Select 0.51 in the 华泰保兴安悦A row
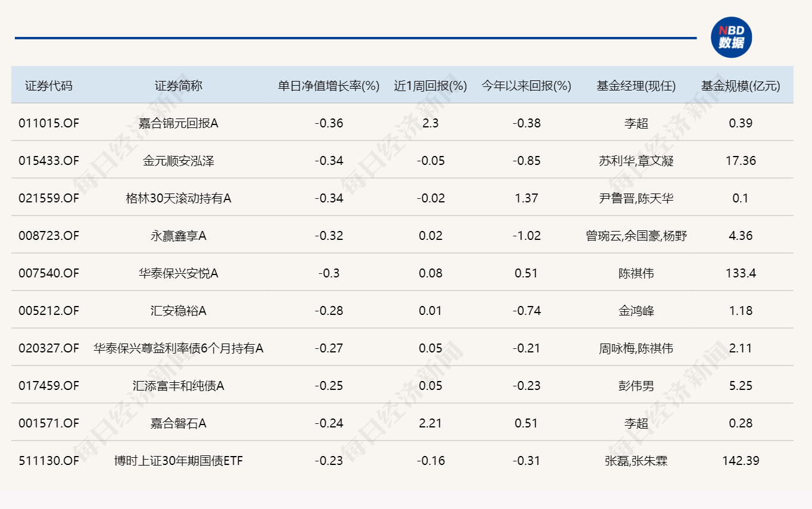 click(527, 273)
